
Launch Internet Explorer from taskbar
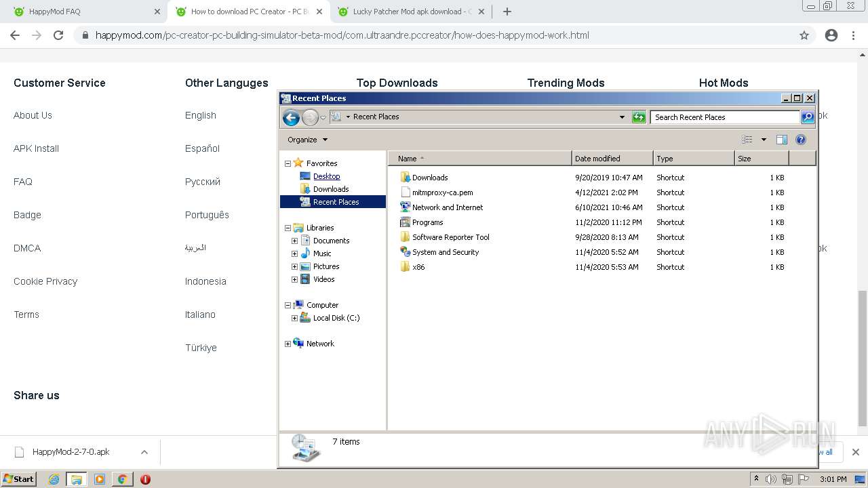click(54, 479)
